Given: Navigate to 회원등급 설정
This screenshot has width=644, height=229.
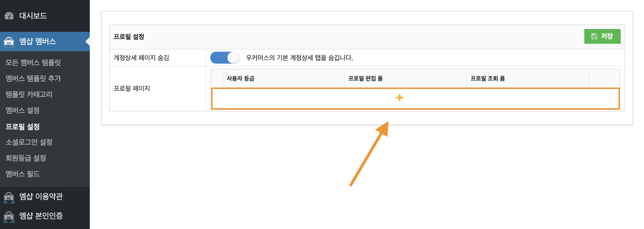Looking at the screenshot, I should pyautogui.click(x=26, y=158).
